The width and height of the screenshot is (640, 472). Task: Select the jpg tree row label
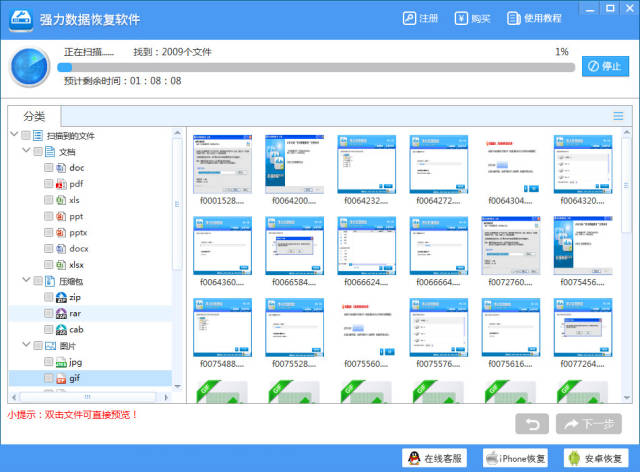[76, 363]
